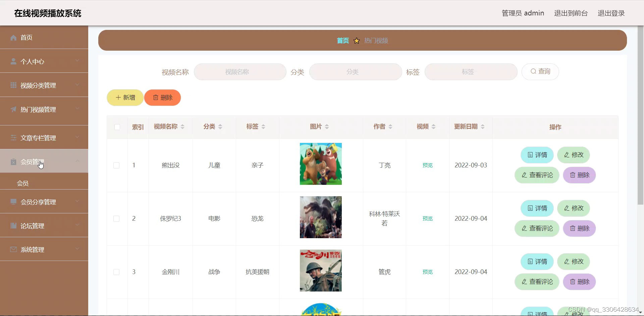
Task: Open 热门视频管理 in the sidebar
Action: [44, 109]
